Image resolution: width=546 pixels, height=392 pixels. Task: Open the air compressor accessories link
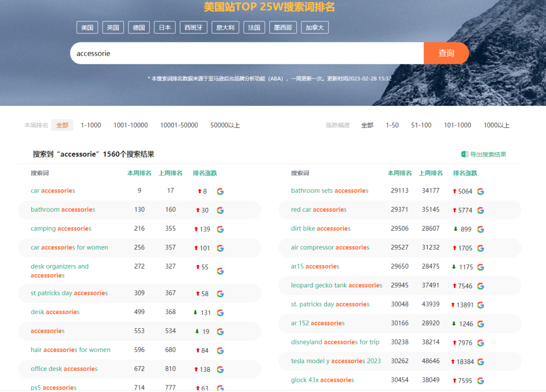330,247
